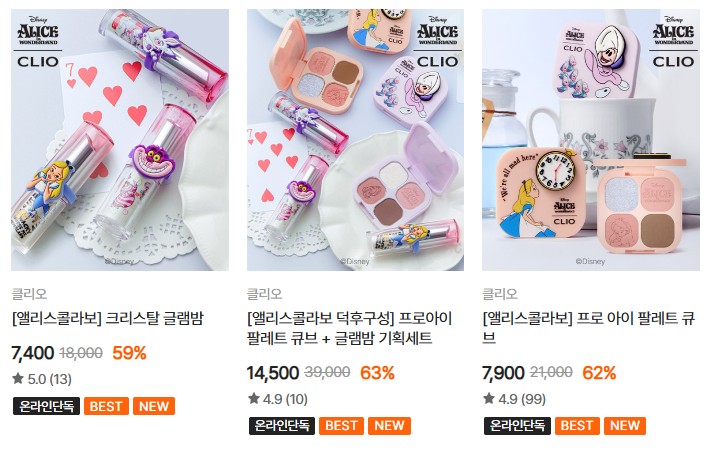Click the 기획세트 product title link

coord(349,328)
